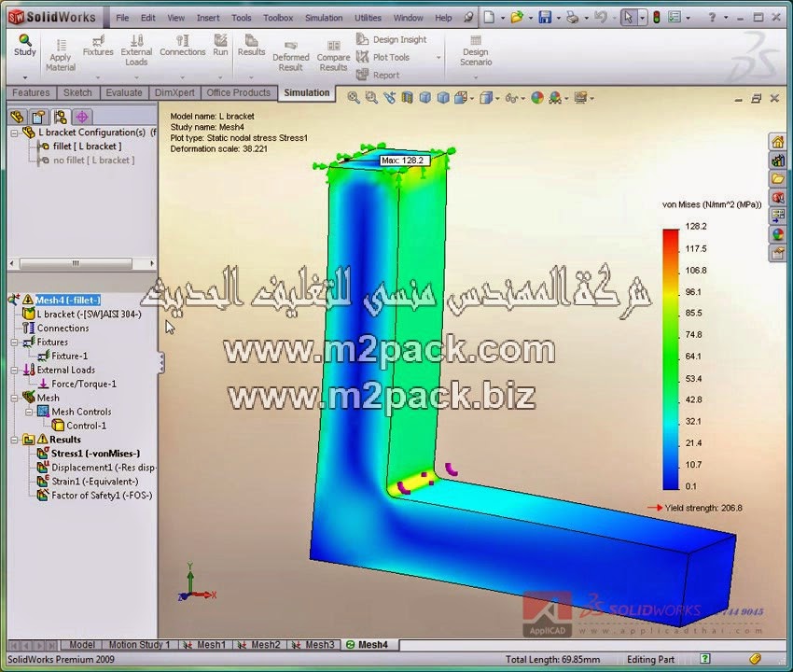Image resolution: width=793 pixels, height=672 pixels.
Task: Show the Deformed Result
Action: click(x=291, y=56)
